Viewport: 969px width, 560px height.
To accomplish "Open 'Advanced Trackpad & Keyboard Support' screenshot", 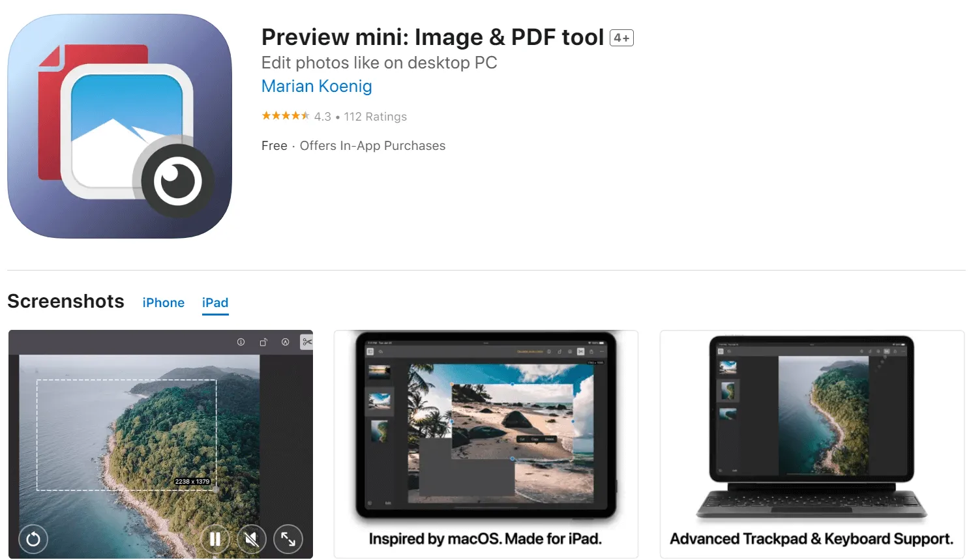I will tap(812, 444).
